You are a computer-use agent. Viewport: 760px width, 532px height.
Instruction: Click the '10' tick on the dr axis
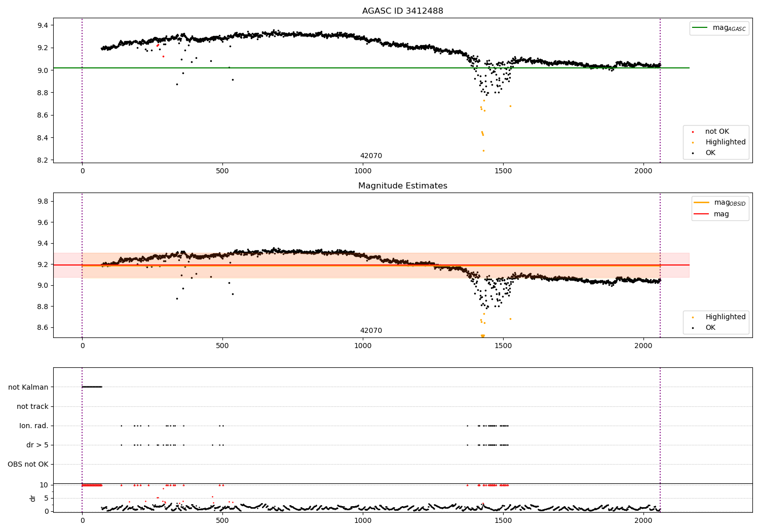pos(44,485)
